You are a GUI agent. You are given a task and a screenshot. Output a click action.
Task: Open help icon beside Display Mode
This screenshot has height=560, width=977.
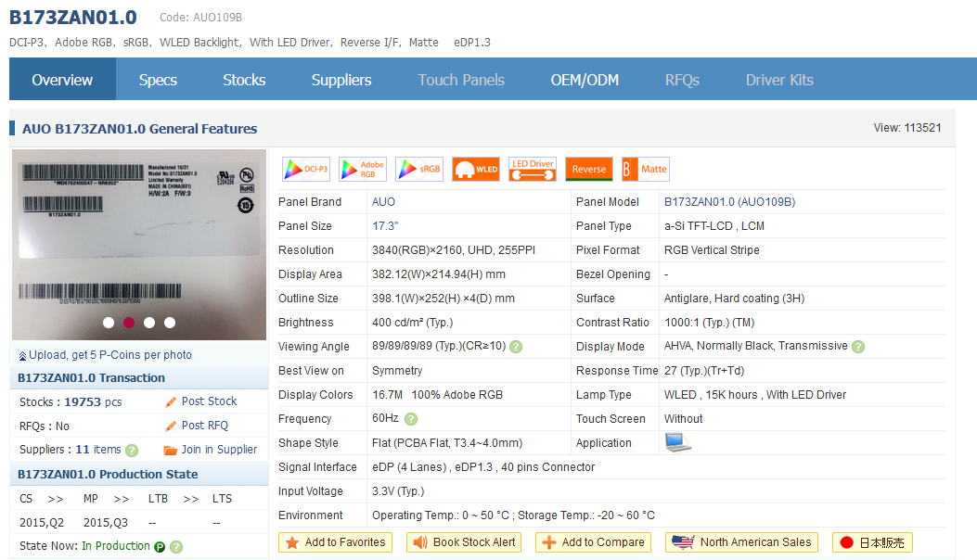858,347
